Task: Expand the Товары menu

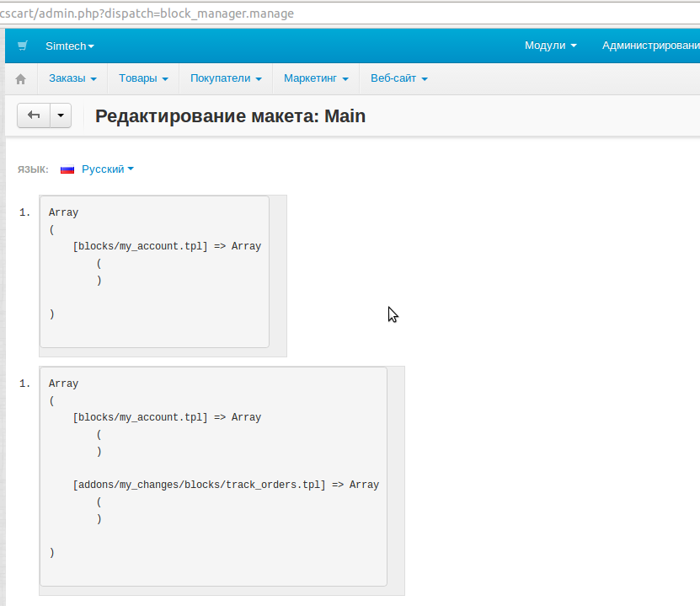Action: tap(143, 78)
